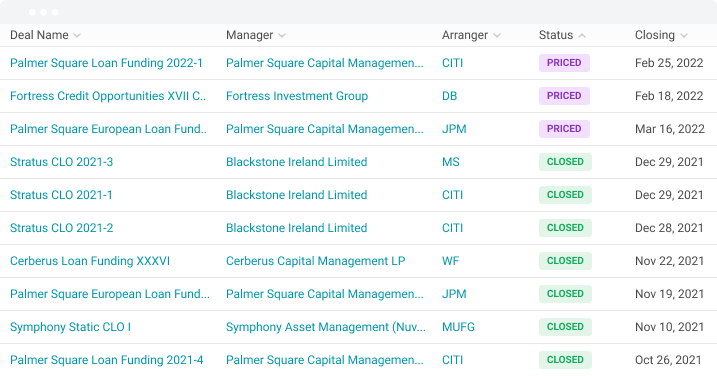Sort by the Deal Name column chevron

pos(77,36)
